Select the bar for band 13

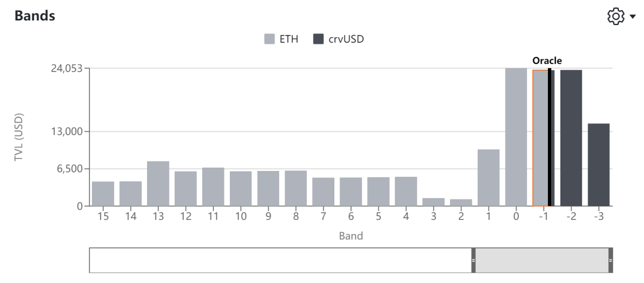point(158,184)
